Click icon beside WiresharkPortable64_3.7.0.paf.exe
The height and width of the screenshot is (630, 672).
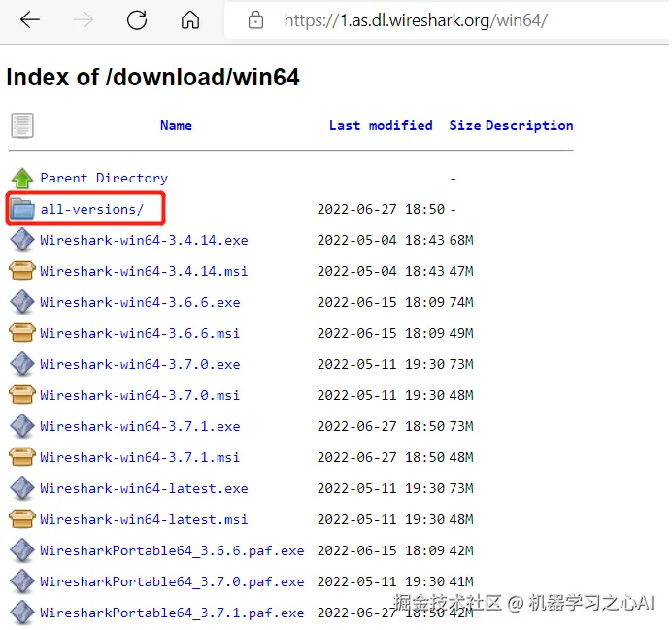22,581
